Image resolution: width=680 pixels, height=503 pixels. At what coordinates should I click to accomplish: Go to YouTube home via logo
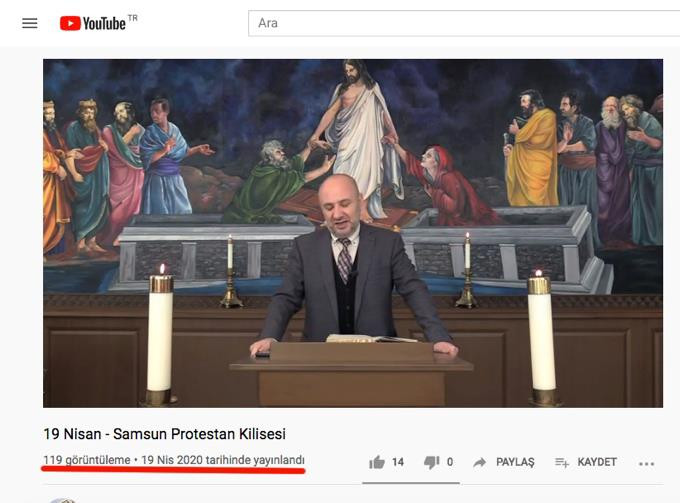click(x=93, y=23)
